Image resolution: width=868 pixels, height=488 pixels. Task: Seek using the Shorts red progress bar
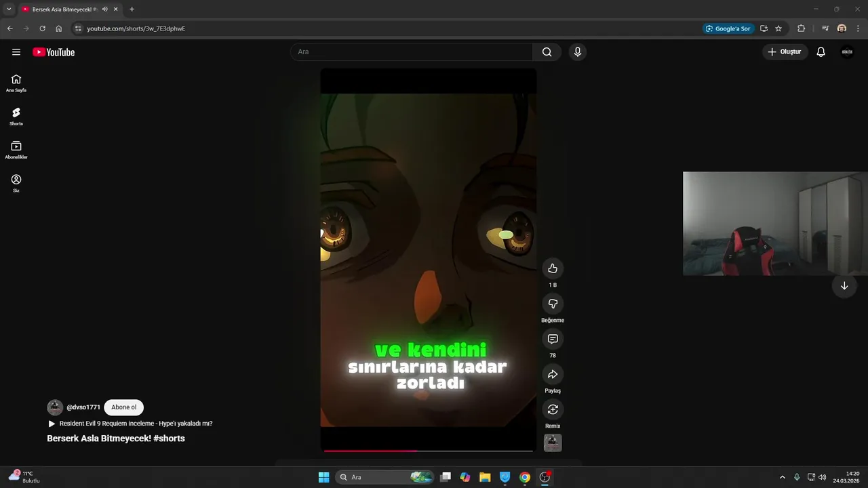pyautogui.click(x=429, y=450)
